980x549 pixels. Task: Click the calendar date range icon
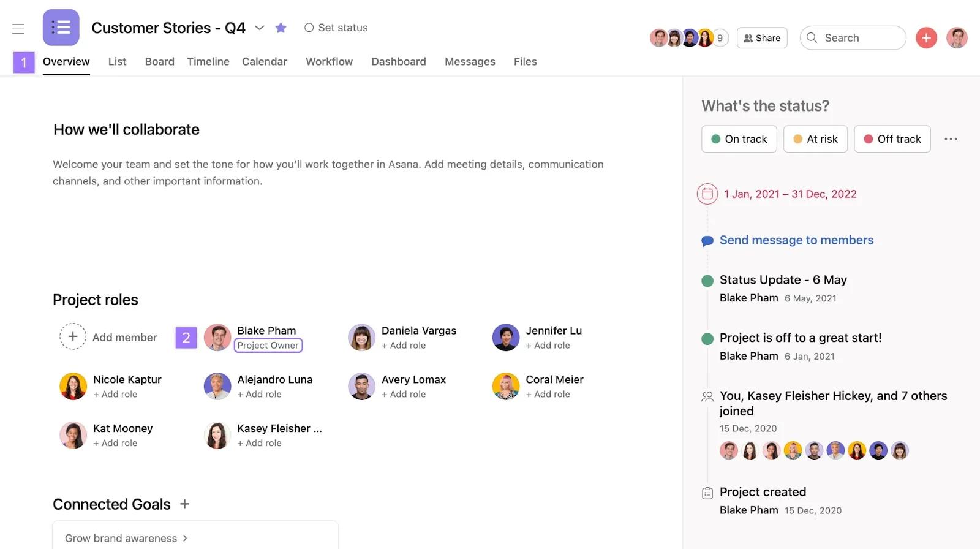(x=707, y=194)
